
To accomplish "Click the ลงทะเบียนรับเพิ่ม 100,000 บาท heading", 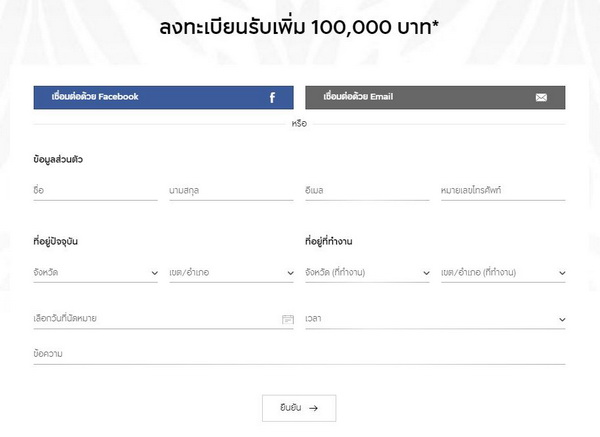I will [299, 26].
